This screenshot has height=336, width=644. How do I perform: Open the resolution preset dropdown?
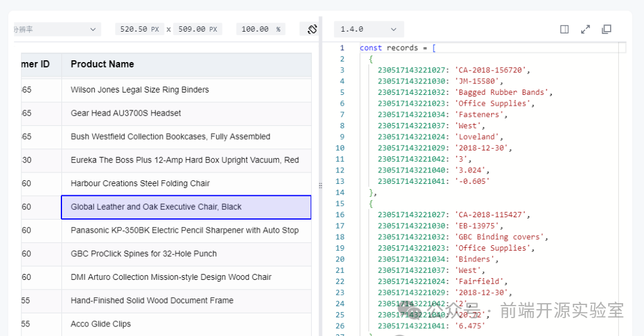click(x=57, y=29)
